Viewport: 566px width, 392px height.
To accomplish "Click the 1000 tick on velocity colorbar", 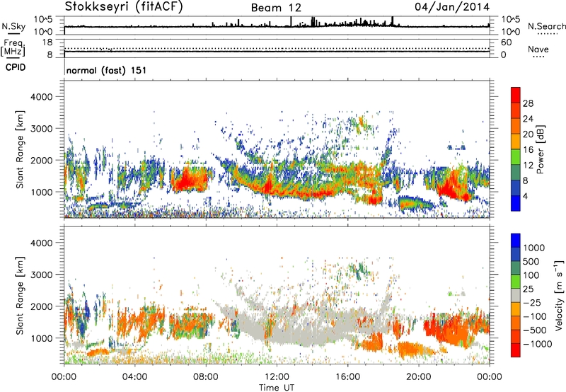I will pyautogui.click(x=534, y=248).
